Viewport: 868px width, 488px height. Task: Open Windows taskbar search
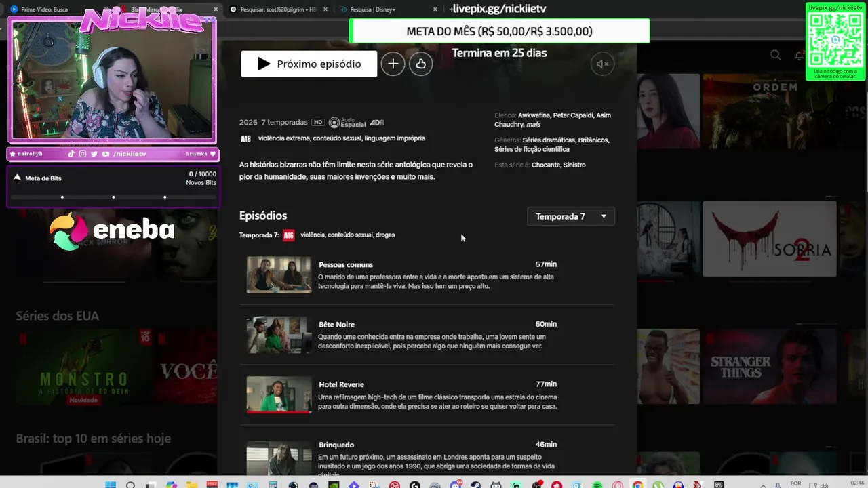click(x=131, y=485)
